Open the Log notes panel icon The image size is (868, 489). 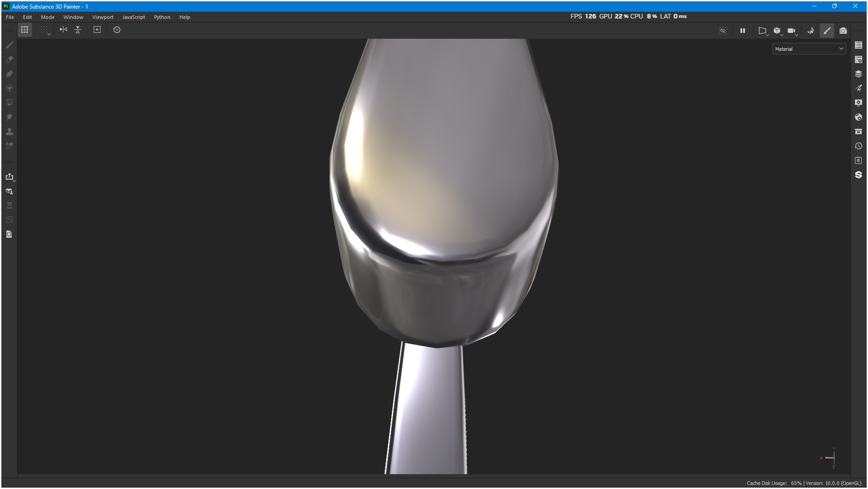858,160
